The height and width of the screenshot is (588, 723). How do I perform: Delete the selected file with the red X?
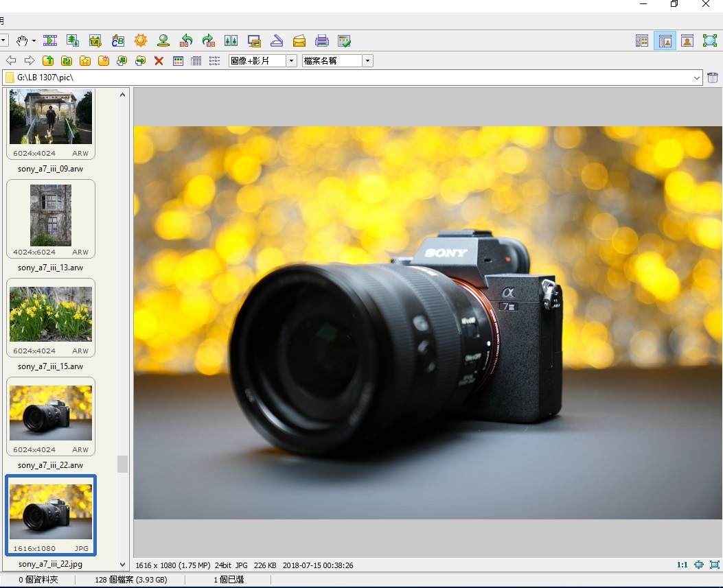point(159,61)
